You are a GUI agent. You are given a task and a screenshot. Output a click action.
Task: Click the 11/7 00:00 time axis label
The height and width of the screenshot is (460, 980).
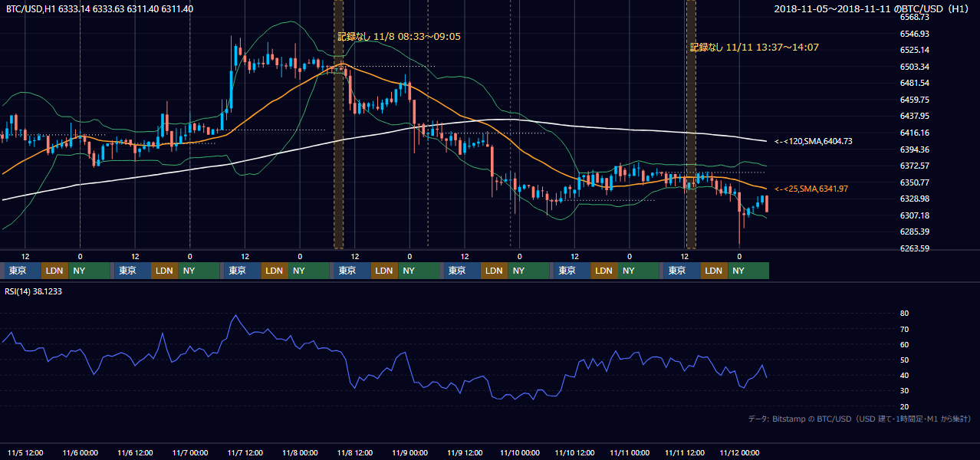coord(190,452)
